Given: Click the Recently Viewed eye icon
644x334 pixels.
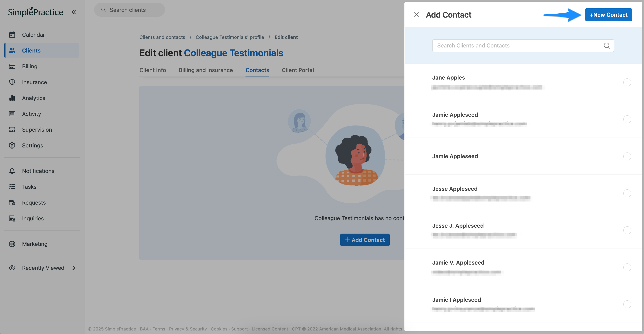Looking at the screenshot, I should [12, 268].
